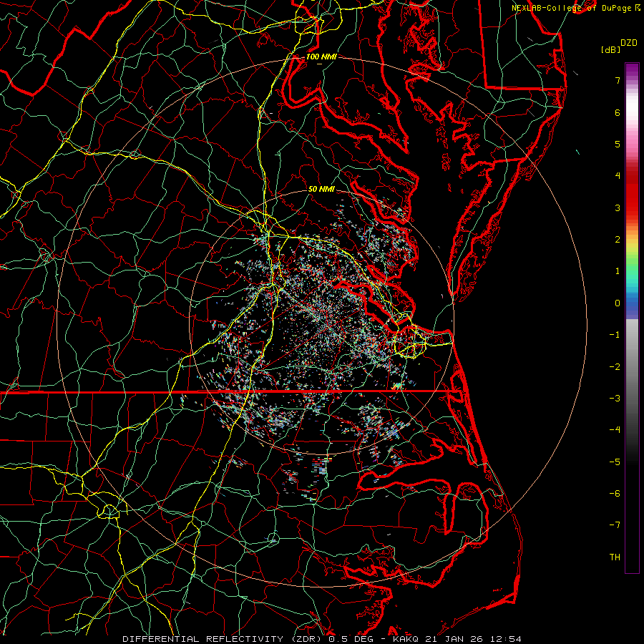The image size is (644, 644).
Task: Click the 6 dB value on the color scale
Action: [x=618, y=112]
